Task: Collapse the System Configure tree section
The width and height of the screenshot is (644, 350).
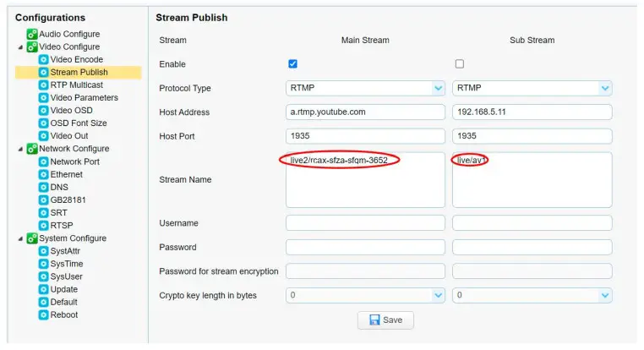Action: pyautogui.click(x=20, y=238)
